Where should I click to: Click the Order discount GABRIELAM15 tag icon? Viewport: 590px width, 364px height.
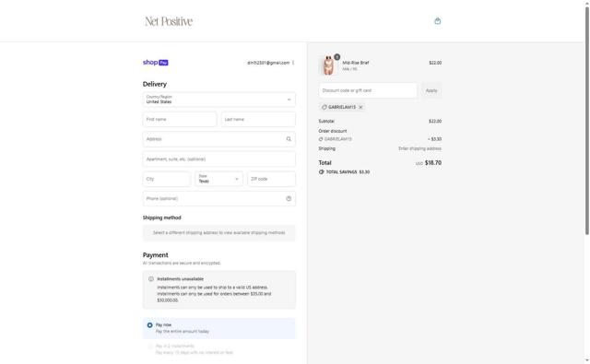point(321,139)
